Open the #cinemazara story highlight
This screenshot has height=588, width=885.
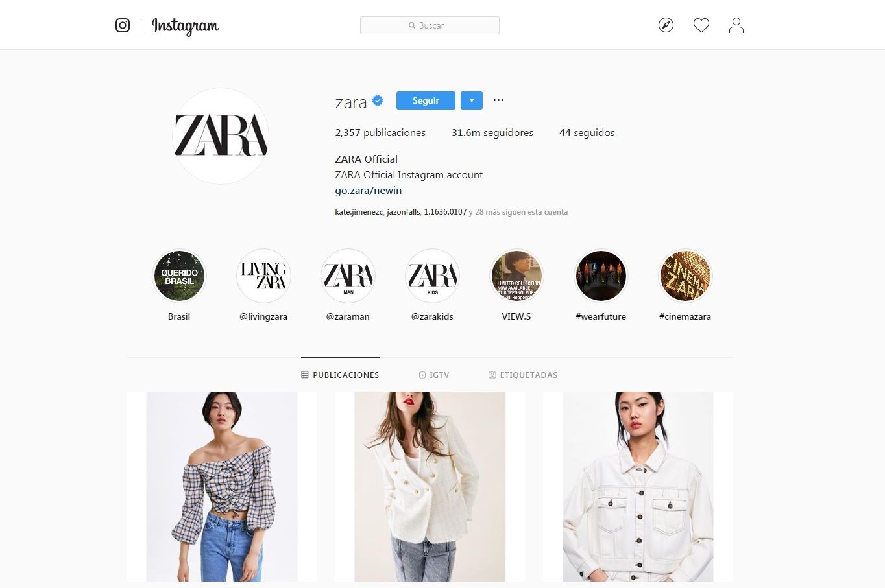[685, 276]
